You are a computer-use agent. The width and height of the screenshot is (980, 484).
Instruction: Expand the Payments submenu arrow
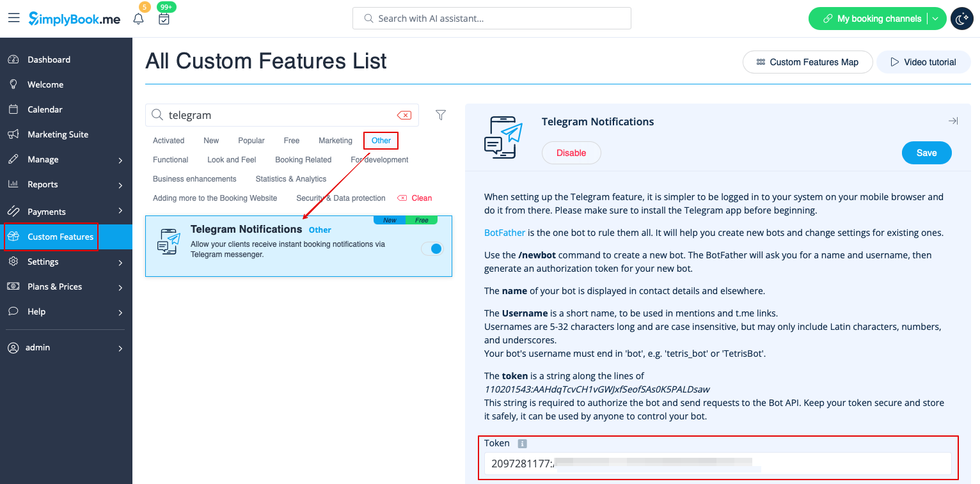click(x=120, y=211)
